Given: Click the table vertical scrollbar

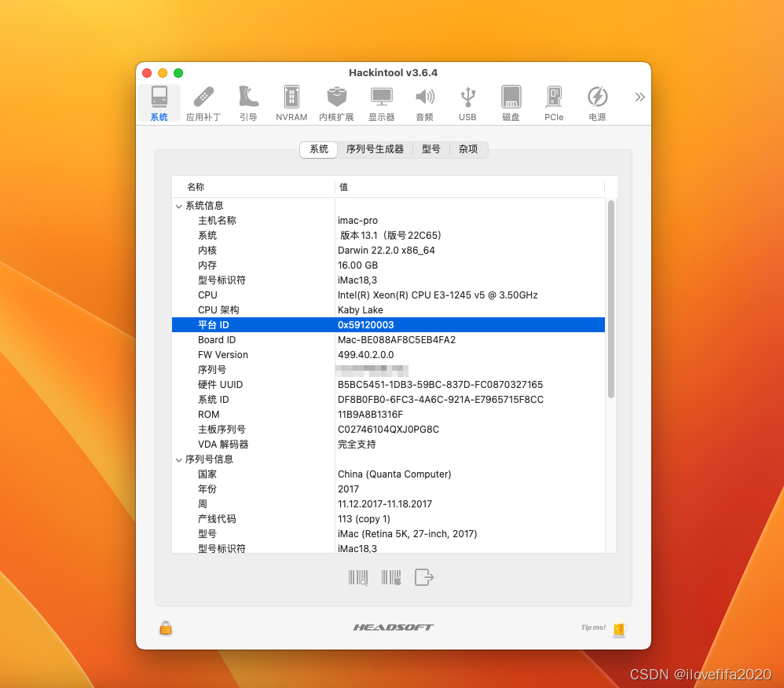Looking at the screenshot, I should (x=610, y=299).
